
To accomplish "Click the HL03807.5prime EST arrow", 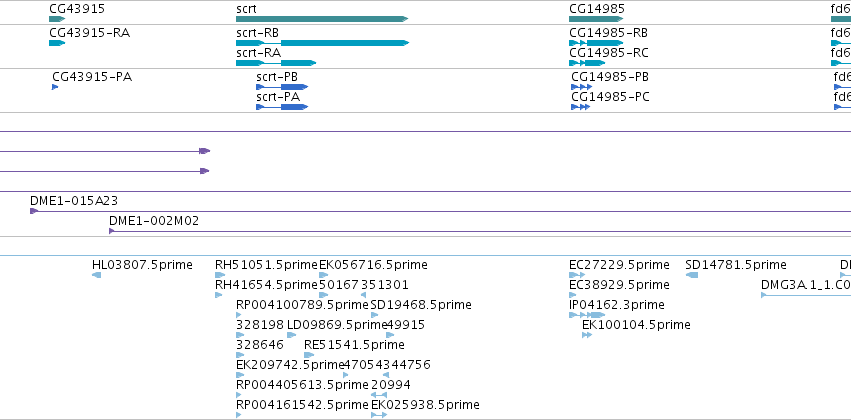I will point(96,275).
